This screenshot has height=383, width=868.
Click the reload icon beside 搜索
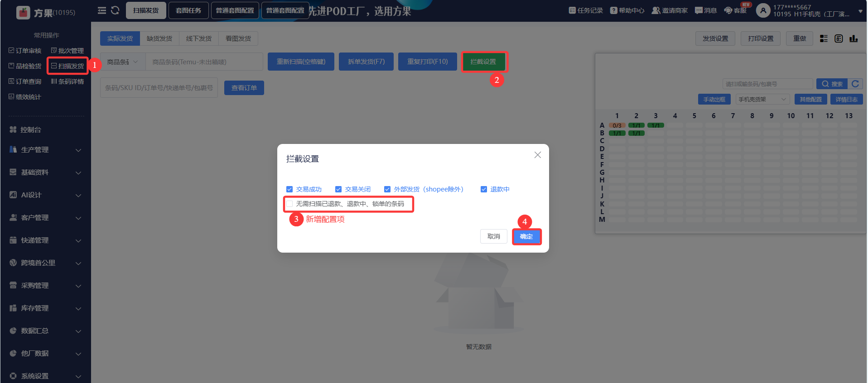click(855, 84)
